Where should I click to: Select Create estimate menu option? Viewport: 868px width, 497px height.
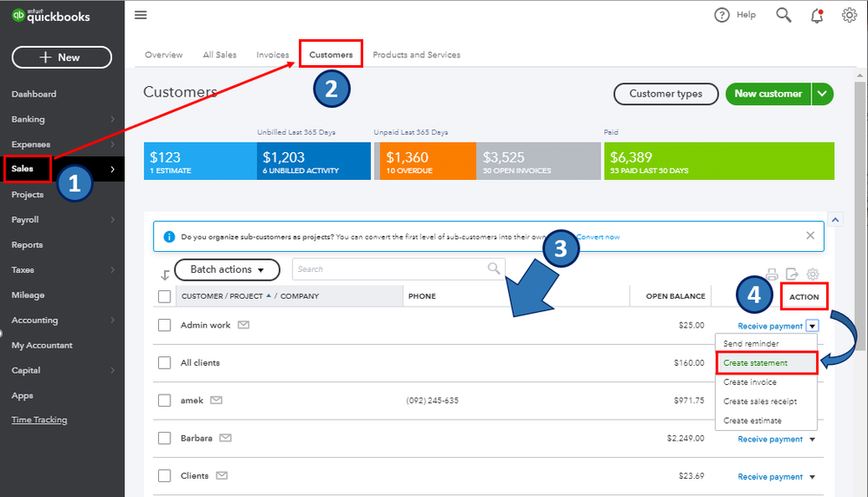(766, 421)
